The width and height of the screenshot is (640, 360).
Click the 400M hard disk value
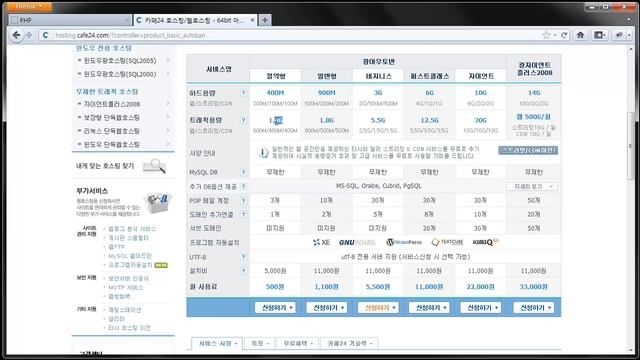(276, 93)
